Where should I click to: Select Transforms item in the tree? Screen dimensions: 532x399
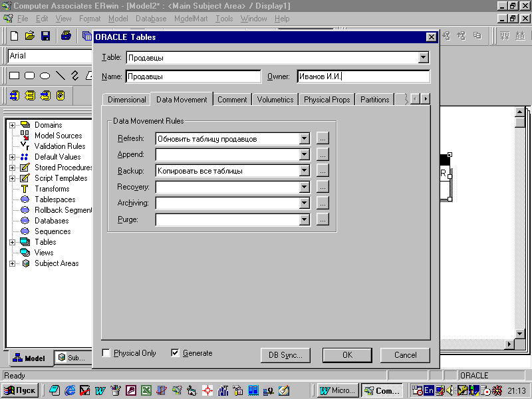(52, 189)
